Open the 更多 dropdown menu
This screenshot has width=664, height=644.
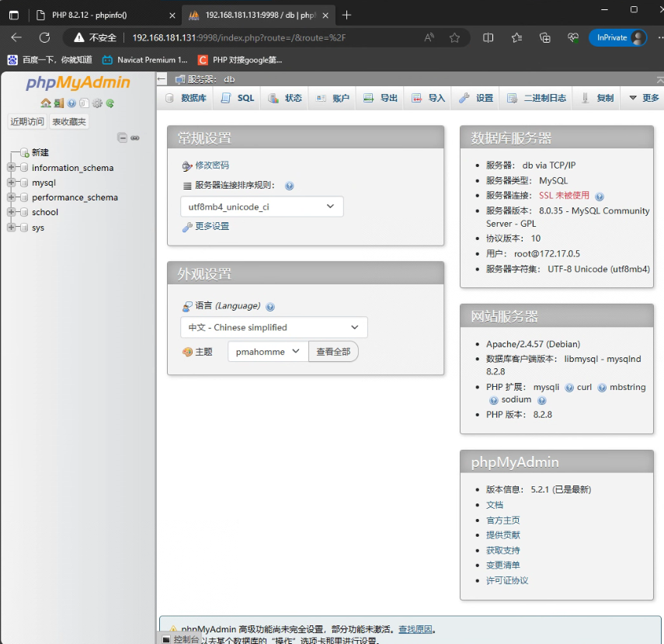(x=644, y=98)
